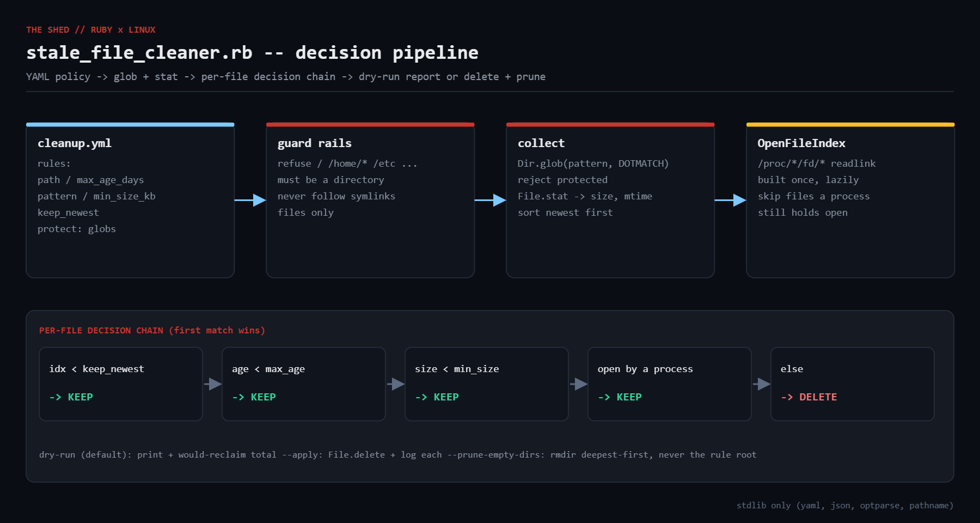The width and height of the screenshot is (980, 523).
Task: Click 'files only' text
Action: [305, 212]
